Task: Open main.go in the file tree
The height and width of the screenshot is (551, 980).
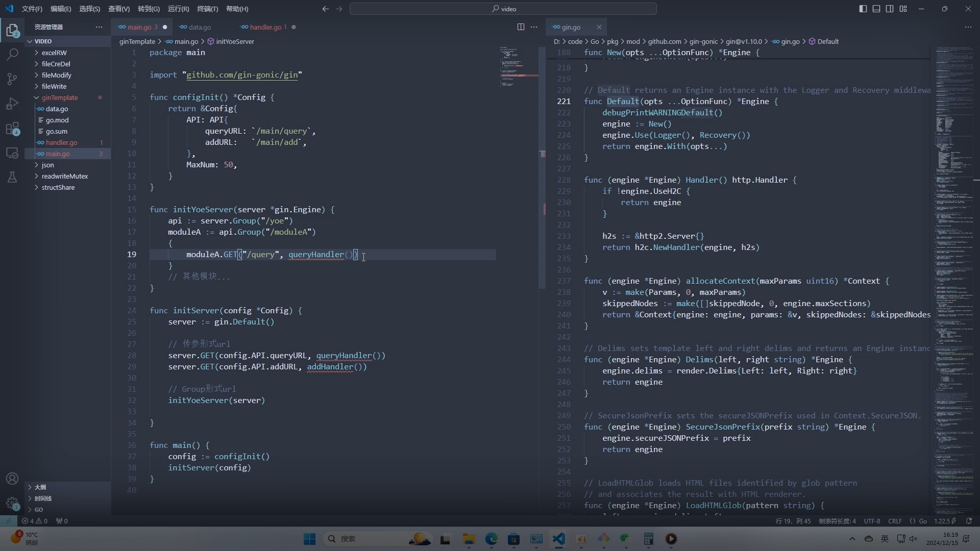Action: point(68,154)
